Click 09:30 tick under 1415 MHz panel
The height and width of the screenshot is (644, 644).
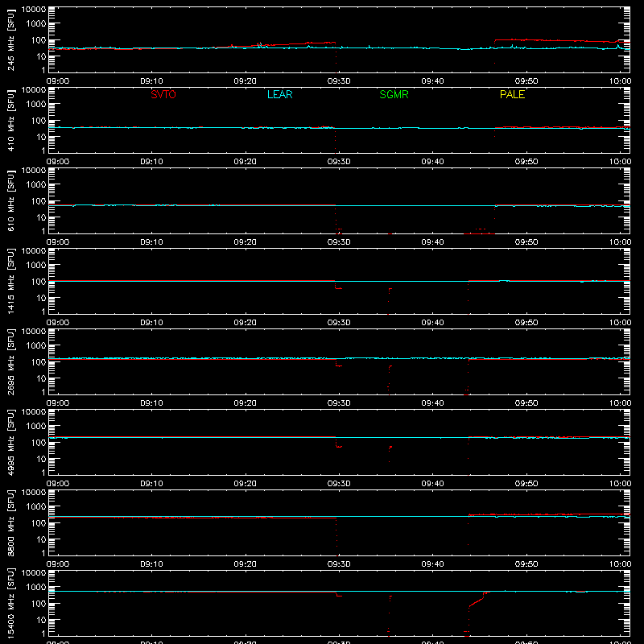point(339,323)
